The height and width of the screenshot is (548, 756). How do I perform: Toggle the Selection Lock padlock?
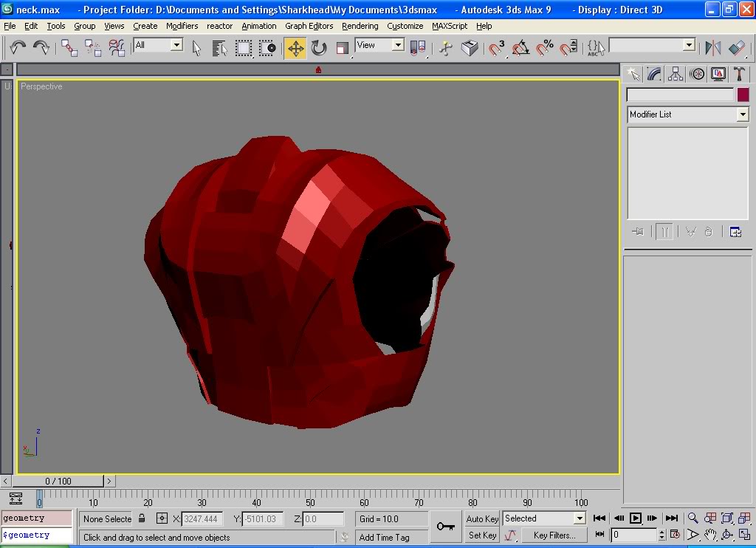click(142, 518)
